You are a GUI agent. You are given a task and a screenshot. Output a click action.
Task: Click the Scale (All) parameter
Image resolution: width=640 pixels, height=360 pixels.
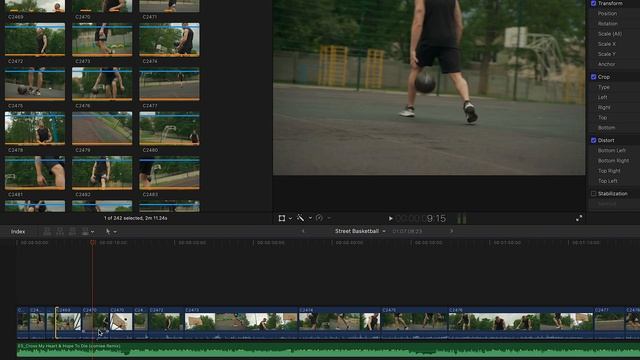[x=609, y=34]
